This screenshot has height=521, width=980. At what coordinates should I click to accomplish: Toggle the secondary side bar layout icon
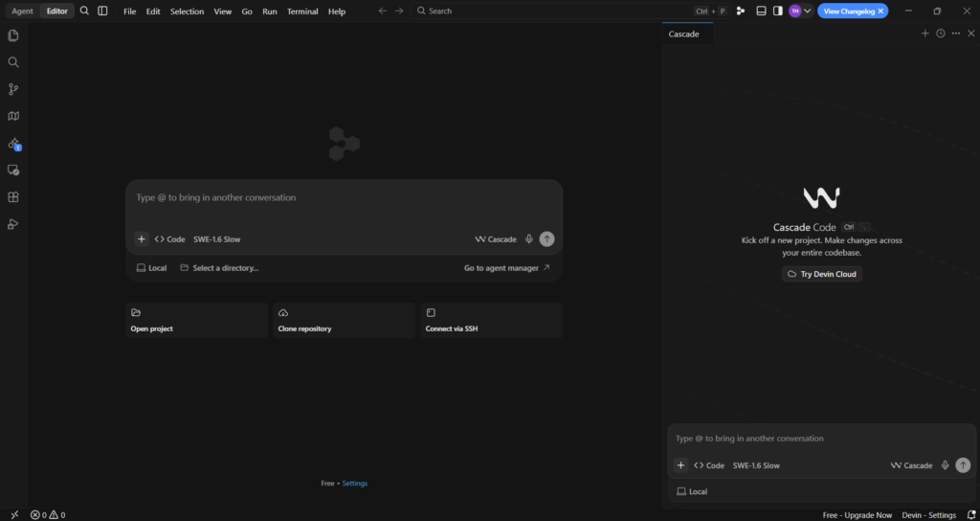pos(777,11)
